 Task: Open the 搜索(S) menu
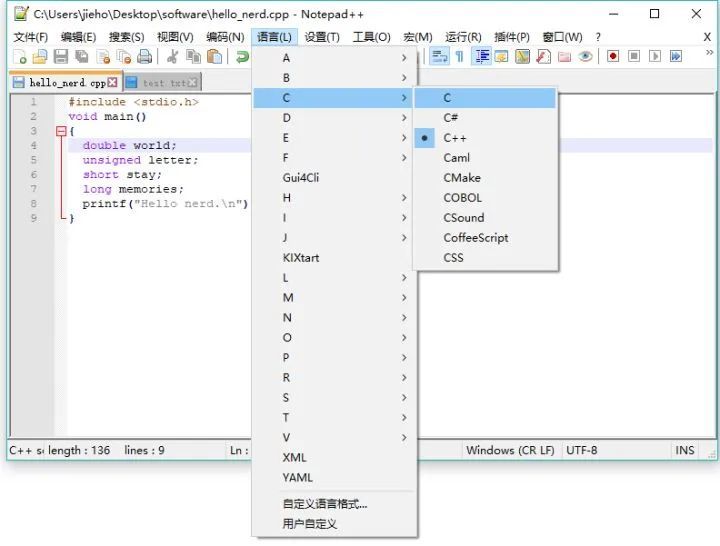pos(126,37)
